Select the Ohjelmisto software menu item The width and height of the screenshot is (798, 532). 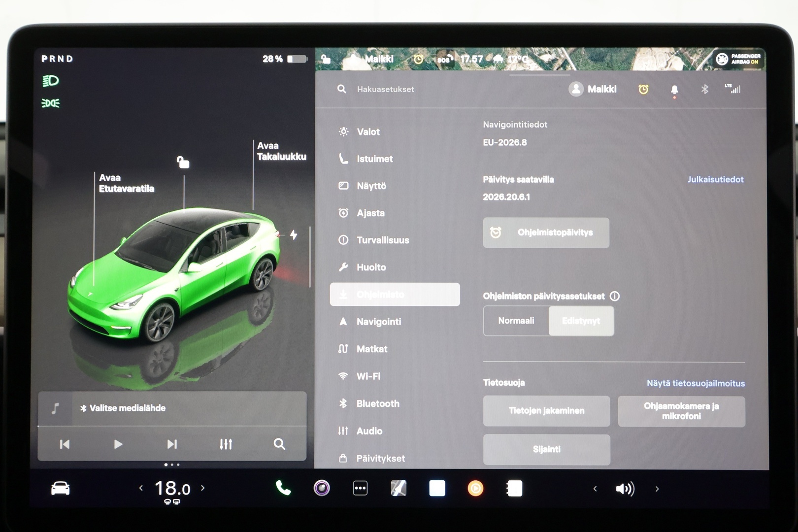(x=395, y=294)
